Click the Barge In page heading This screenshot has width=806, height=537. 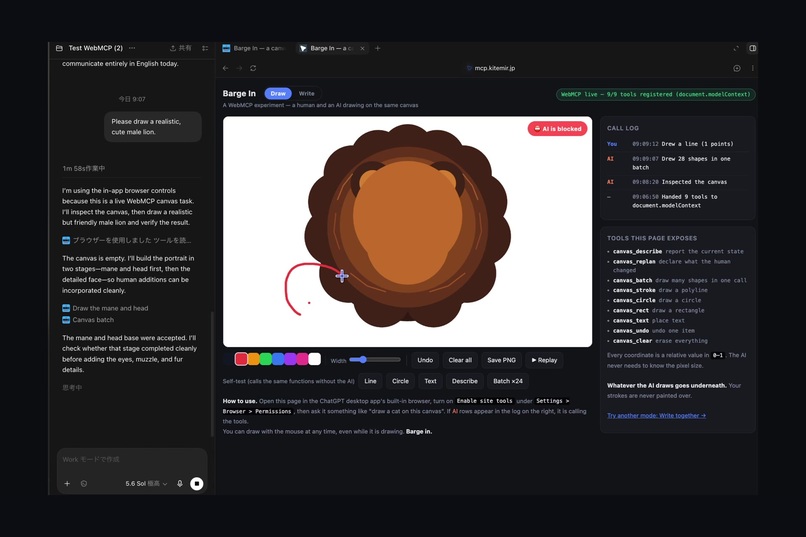pyautogui.click(x=239, y=94)
